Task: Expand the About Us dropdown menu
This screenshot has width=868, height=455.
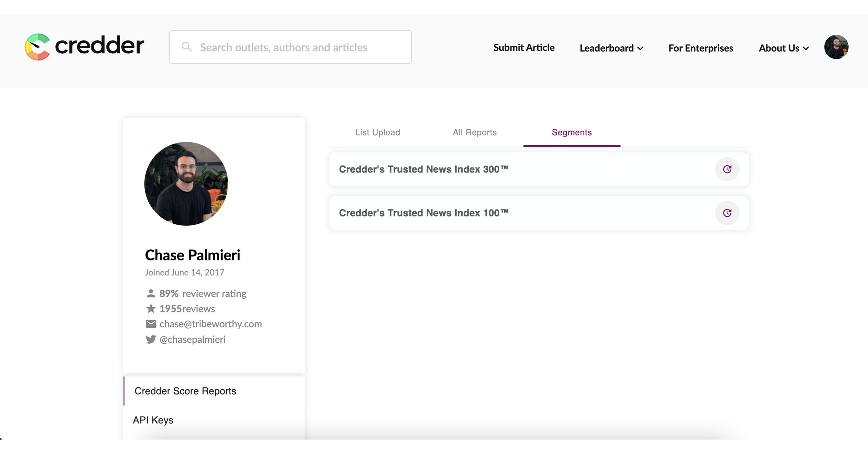Action: [x=783, y=48]
